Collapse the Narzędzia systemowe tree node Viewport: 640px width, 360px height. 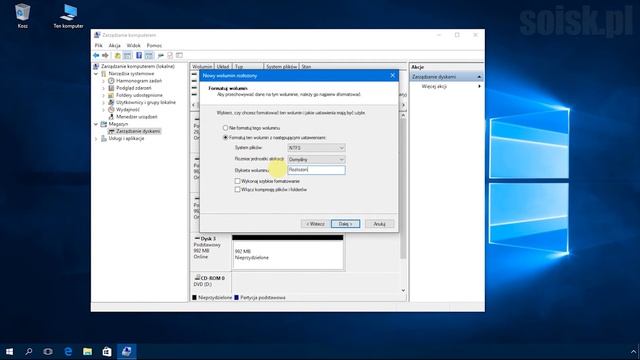(96, 74)
